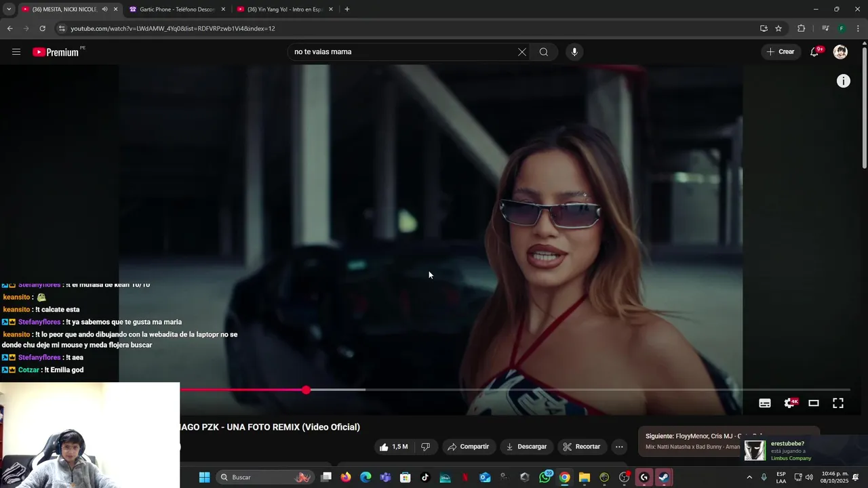Open Chrome extensions puzzle icon
Viewport: 868px width, 488px height.
point(802,28)
